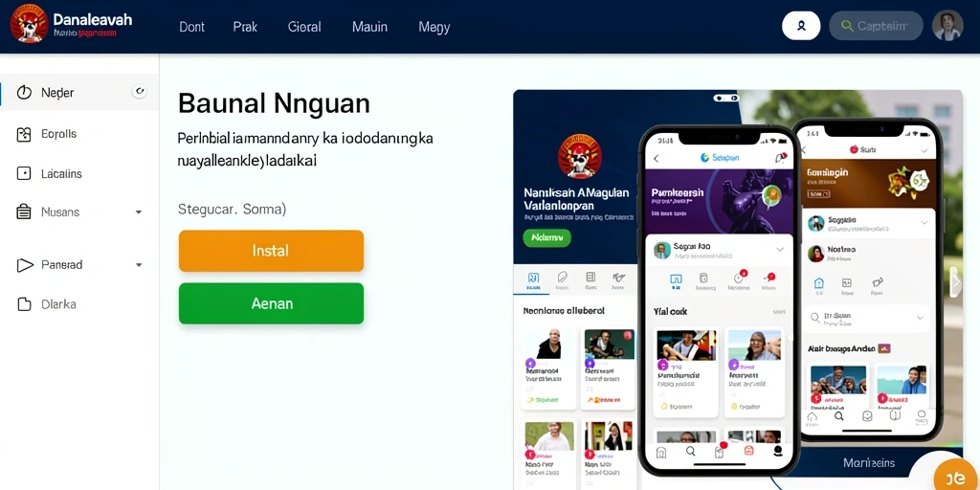
Task: Select the first tab icon under the banner
Action: pos(533,278)
